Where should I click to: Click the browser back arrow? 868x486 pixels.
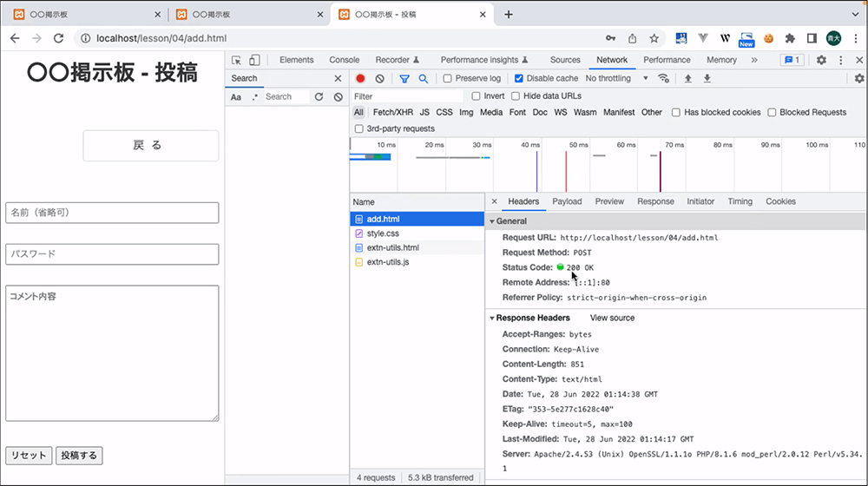15,38
